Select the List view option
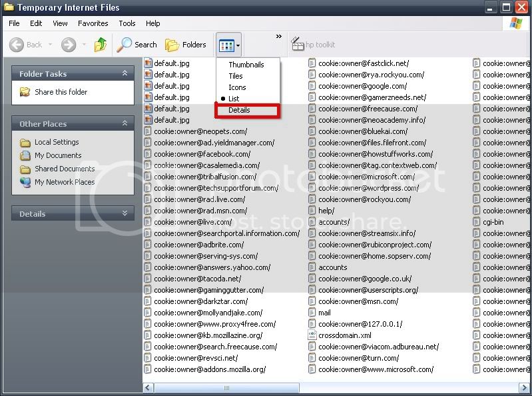Image resolution: width=532 pixels, height=396 pixels. pyautogui.click(x=234, y=99)
